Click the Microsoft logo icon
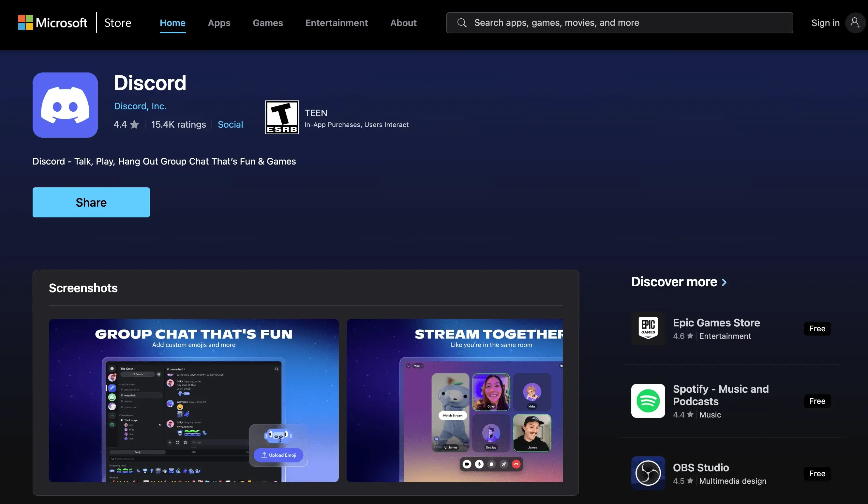 [x=25, y=23]
